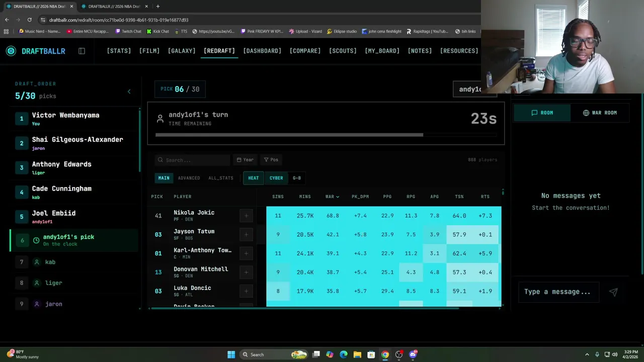Open the DASHBOARD nav item
Screen dimensions: 644x362
(262, 51)
